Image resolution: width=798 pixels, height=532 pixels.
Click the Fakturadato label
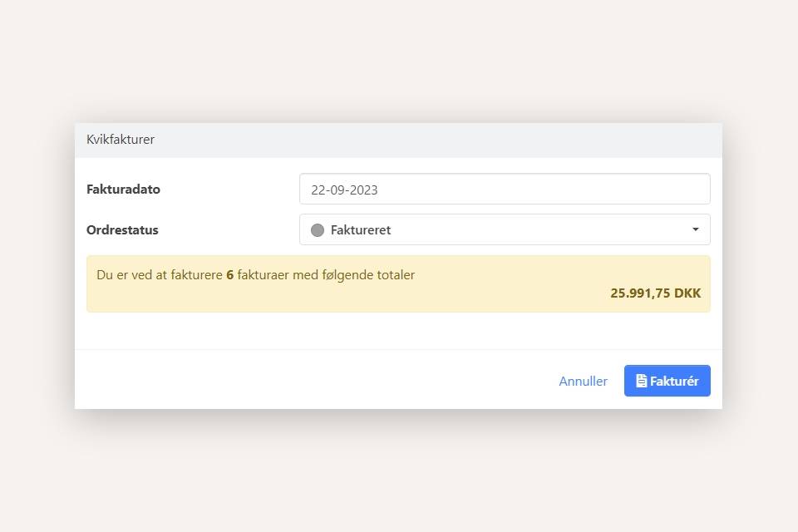[123, 190]
